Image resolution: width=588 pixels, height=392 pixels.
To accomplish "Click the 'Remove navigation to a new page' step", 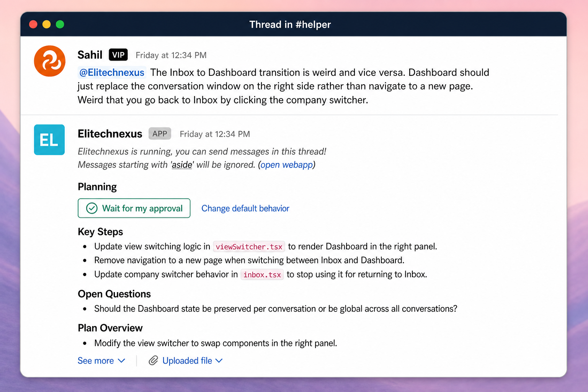I will coord(249,260).
